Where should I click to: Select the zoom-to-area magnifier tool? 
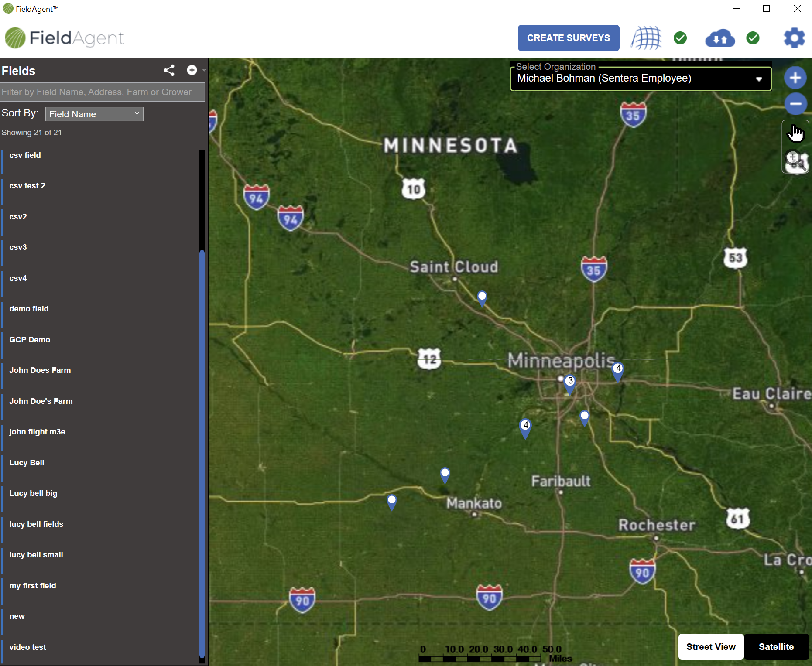tap(795, 160)
